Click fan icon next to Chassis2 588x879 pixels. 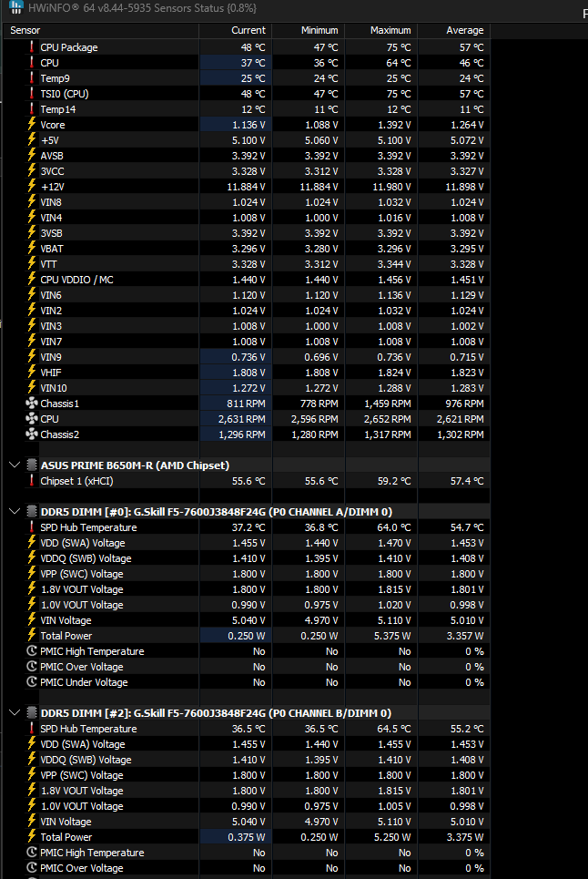pos(32,434)
